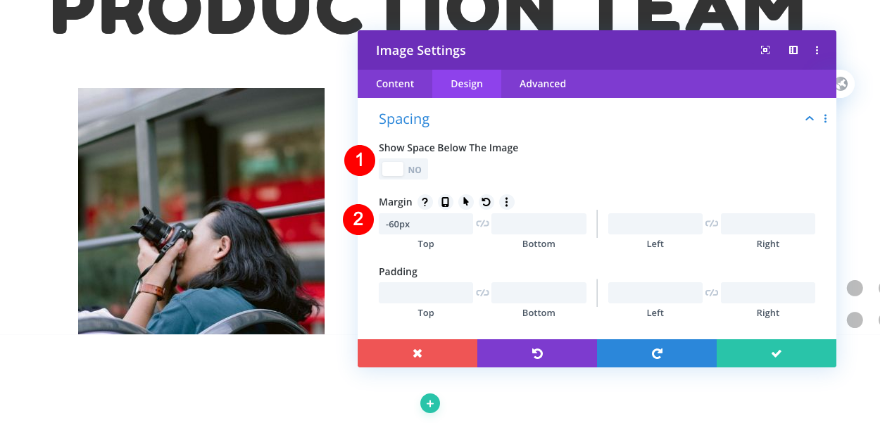Click the green save checkmark button
880x430 pixels.
point(776,353)
